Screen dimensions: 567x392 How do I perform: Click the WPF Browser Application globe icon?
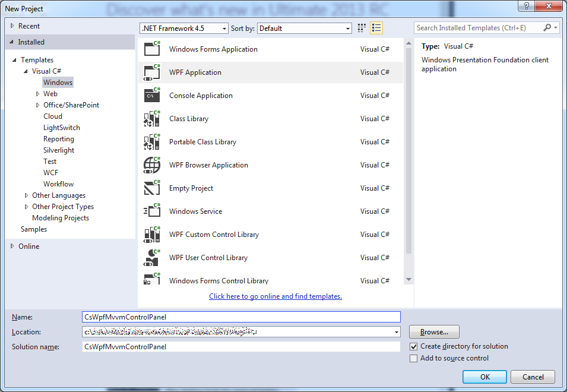tap(152, 165)
